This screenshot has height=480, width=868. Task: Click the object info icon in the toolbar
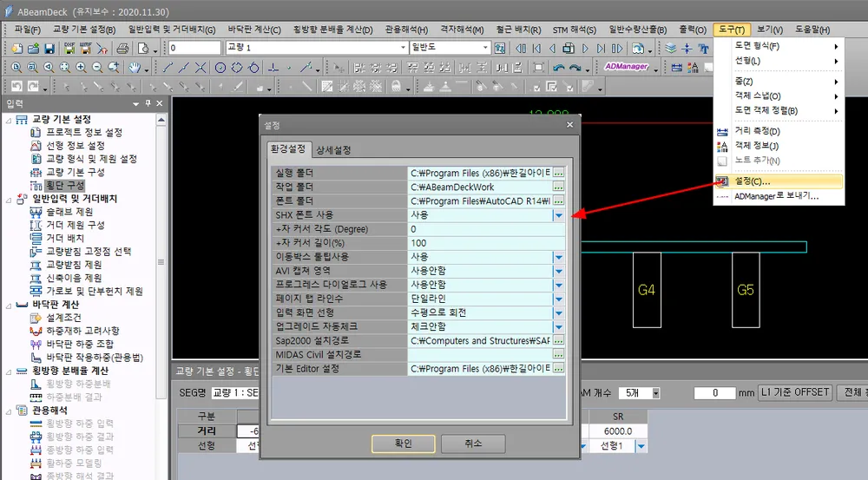pyautogui.click(x=693, y=68)
